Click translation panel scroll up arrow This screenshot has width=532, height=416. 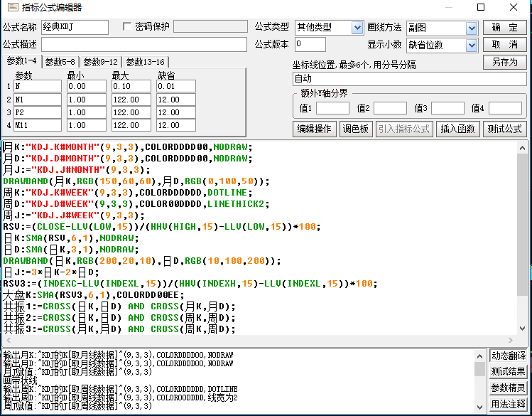click(479, 356)
